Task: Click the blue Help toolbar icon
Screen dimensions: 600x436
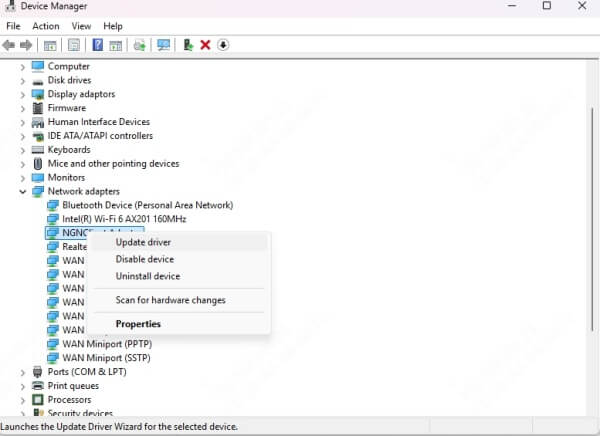Action: [98, 45]
